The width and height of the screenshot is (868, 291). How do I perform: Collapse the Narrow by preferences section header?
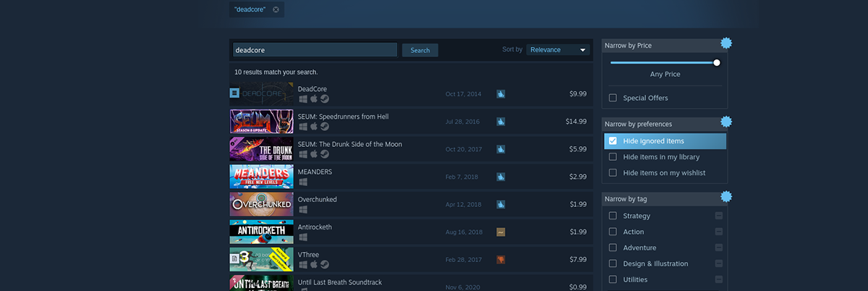pos(664,124)
